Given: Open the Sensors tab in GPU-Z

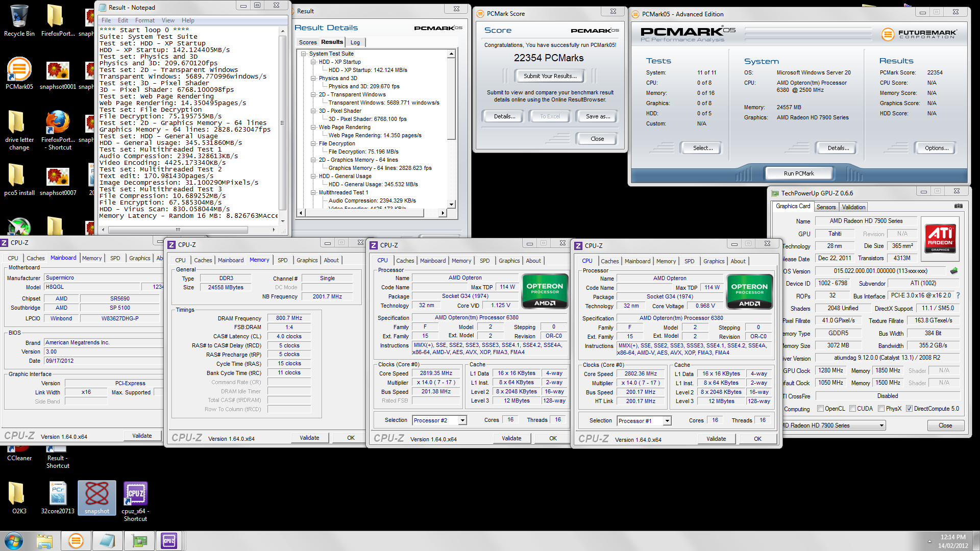Looking at the screenshot, I should point(826,207).
